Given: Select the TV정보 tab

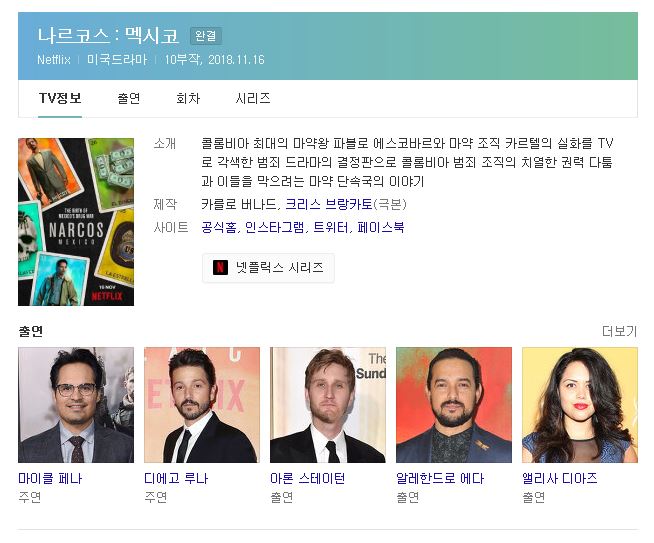Looking at the screenshot, I should coord(60,98).
